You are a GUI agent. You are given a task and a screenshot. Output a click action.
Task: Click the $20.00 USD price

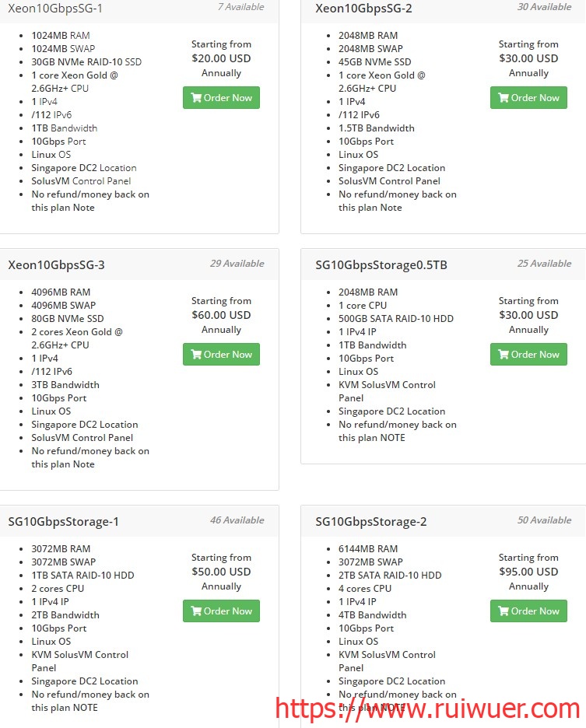tap(221, 58)
